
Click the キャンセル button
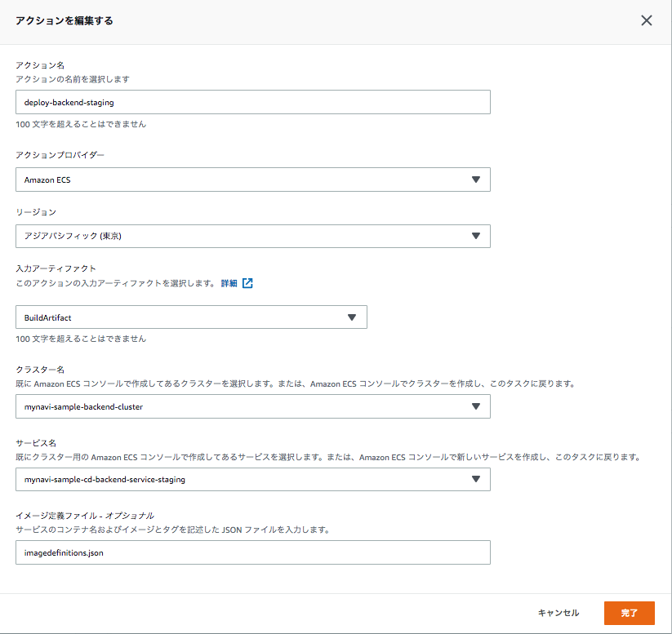click(x=559, y=613)
